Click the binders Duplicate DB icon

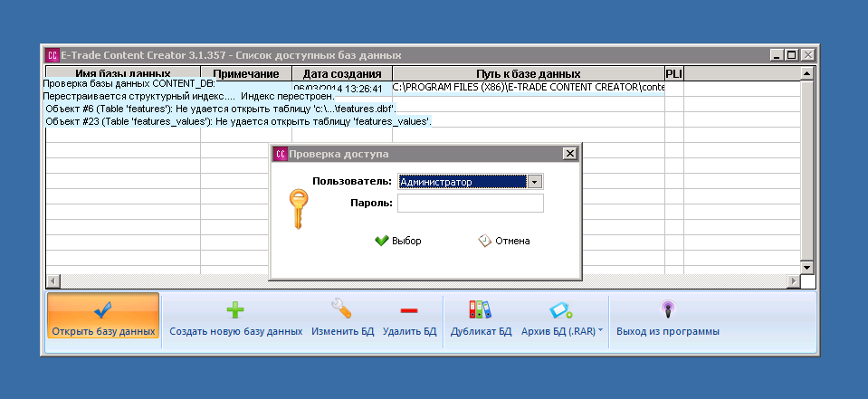(x=480, y=309)
